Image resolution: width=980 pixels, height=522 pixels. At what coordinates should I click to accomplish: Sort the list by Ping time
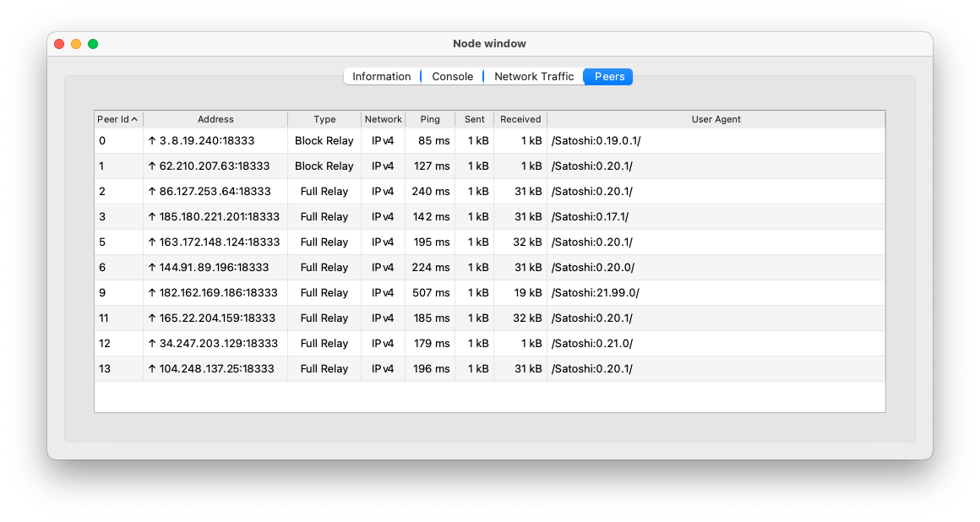[x=429, y=119]
